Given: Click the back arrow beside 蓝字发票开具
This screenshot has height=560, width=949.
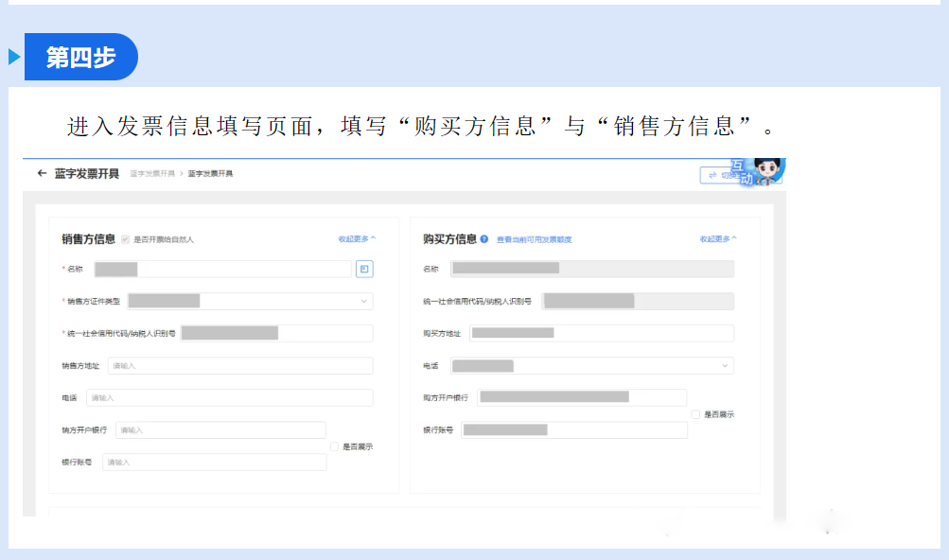Looking at the screenshot, I should (x=42, y=173).
